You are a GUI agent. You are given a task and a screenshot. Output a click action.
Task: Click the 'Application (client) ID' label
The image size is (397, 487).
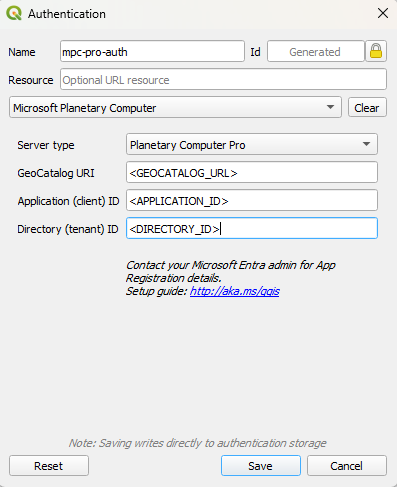(x=68, y=201)
